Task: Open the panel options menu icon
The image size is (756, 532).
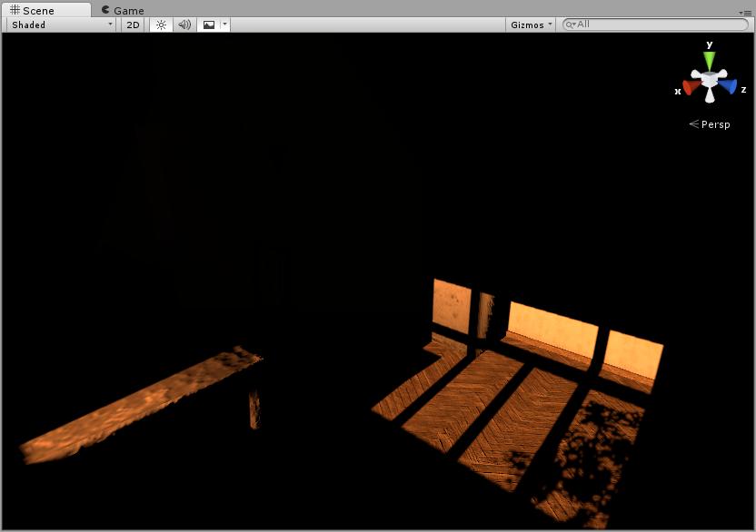Action: (744, 13)
